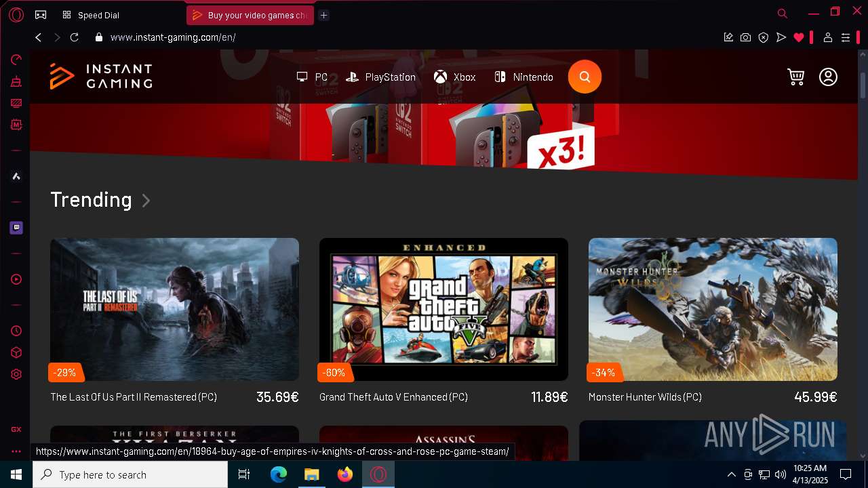Open The Last Of Us Part II cover
The width and height of the screenshot is (868, 488).
click(x=174, y=309)
